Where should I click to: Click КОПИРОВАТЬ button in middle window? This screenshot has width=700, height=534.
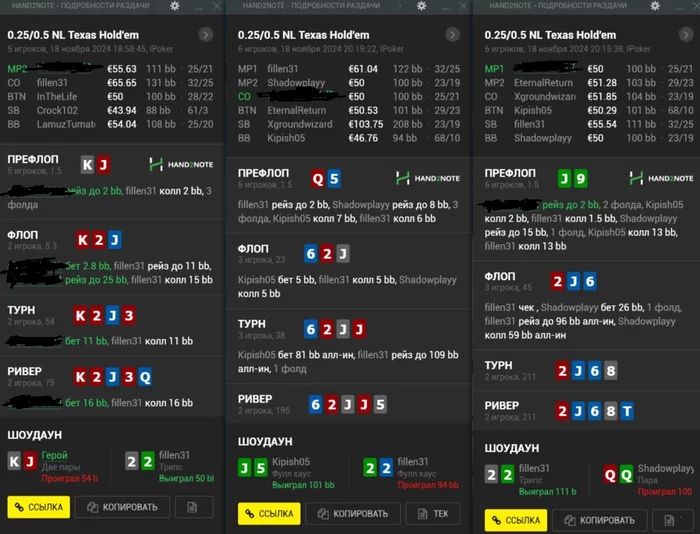353,513
